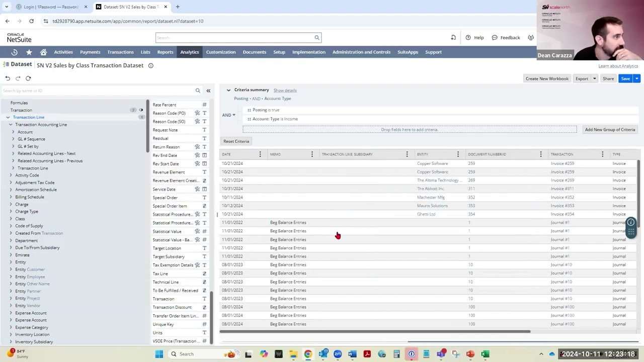Click Create New Workbook button
644x362 pixels.
coord(547,78)
